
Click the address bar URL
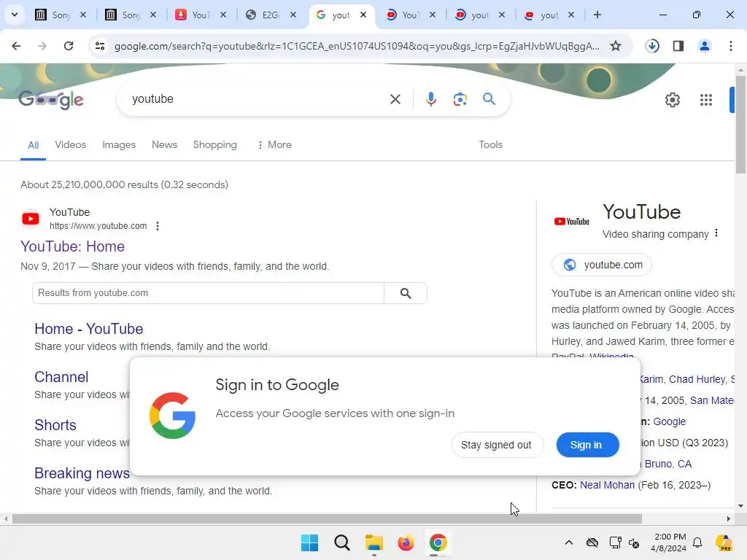[x=356, y=46]
